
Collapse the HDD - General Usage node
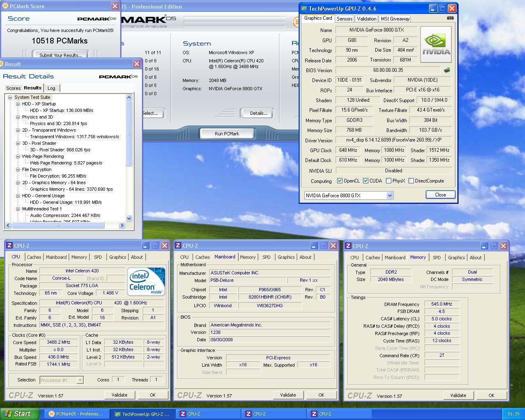click(18, 196)
